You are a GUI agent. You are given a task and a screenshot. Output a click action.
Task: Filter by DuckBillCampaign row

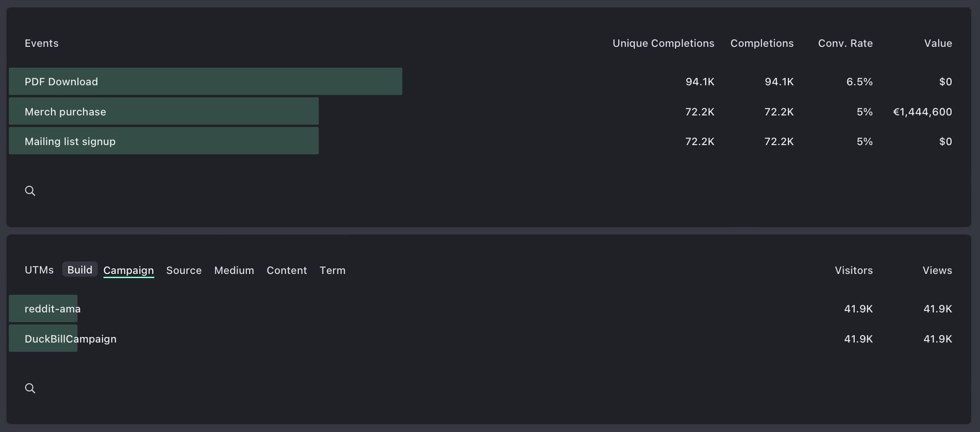[x=71, y=339]
